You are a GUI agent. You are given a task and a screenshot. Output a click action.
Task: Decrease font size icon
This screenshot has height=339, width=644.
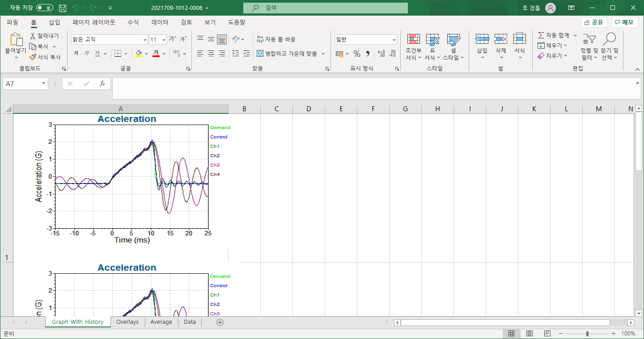pyautogui.click(x=183, y=39)
